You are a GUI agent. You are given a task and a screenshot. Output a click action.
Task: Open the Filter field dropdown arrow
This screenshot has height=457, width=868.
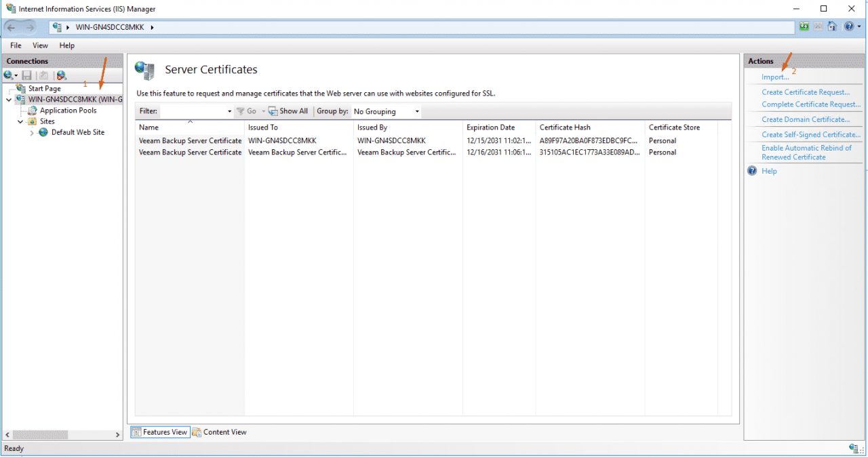tap(229, 111)
